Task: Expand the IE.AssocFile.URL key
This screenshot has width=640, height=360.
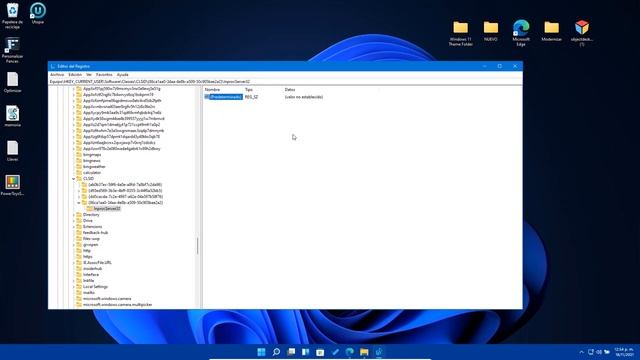Action: click(74, 263)
